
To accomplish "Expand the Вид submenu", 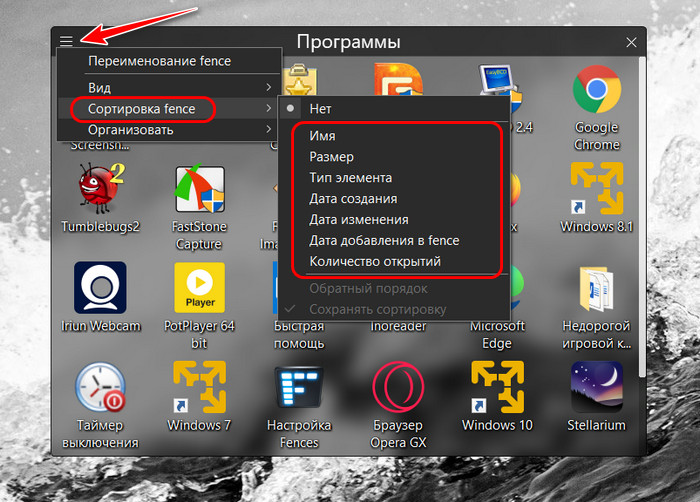I will pyautogui.click(x=170, y=88).
